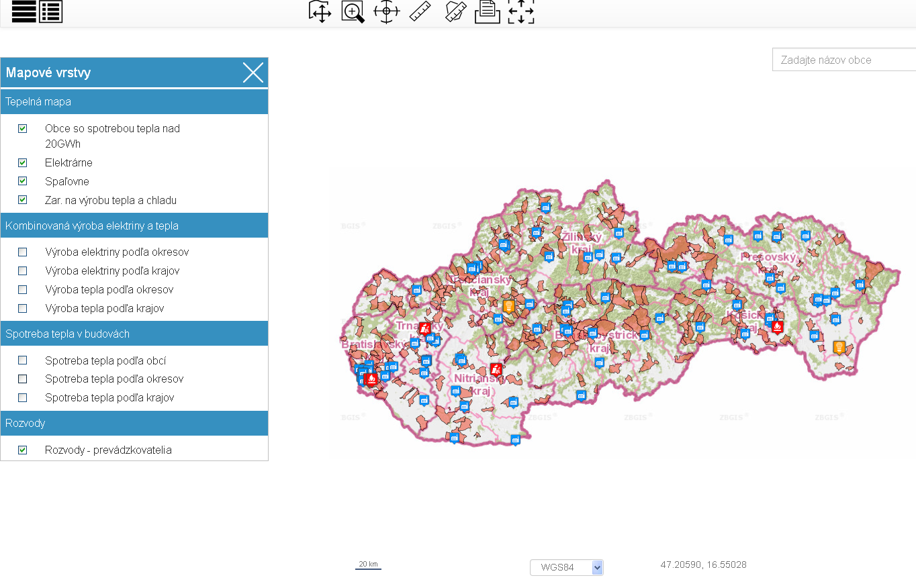The height and width of the screenshot is (588, 916).
Task: Activate the area measurement tool
Action: pos(454,11)
